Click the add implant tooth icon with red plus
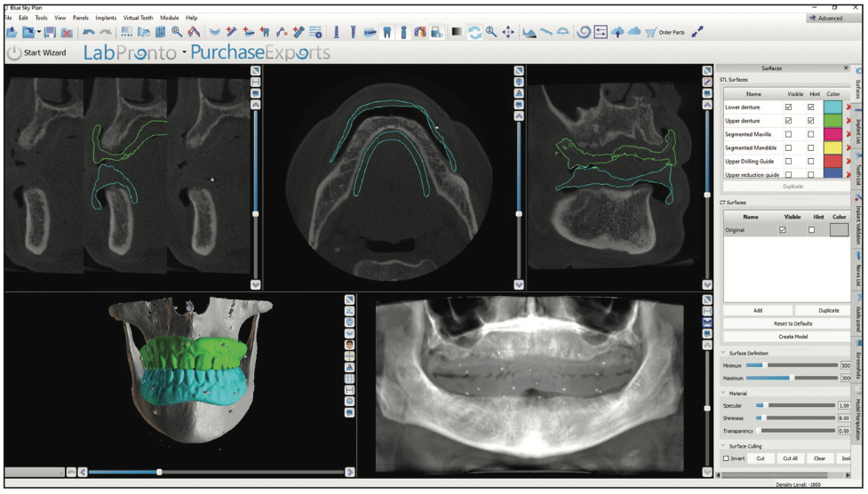Viewport: 868px width, 494px height. pos(265,32)
